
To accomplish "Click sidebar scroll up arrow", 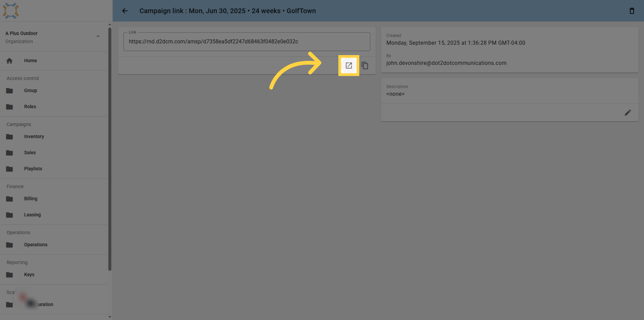I will coord(110,24).
